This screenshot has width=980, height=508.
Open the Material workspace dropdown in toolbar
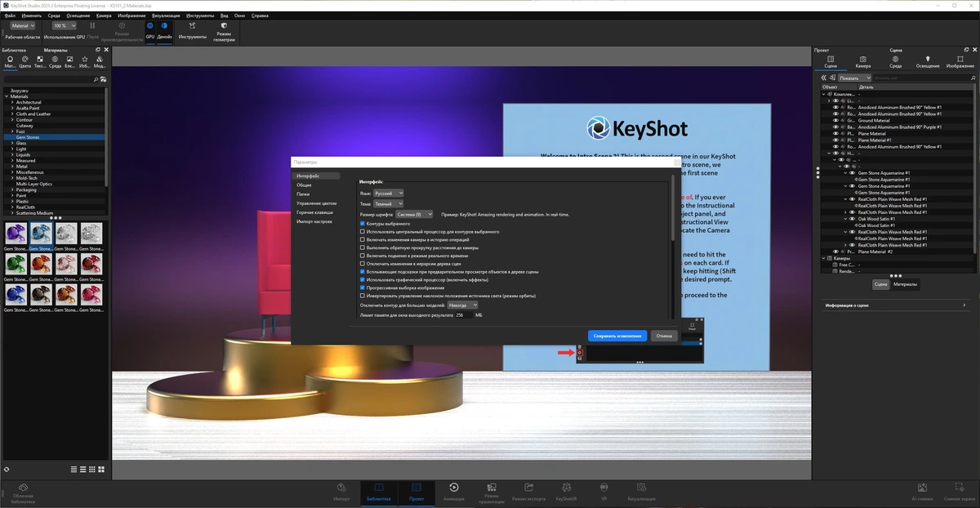(22, 25)
